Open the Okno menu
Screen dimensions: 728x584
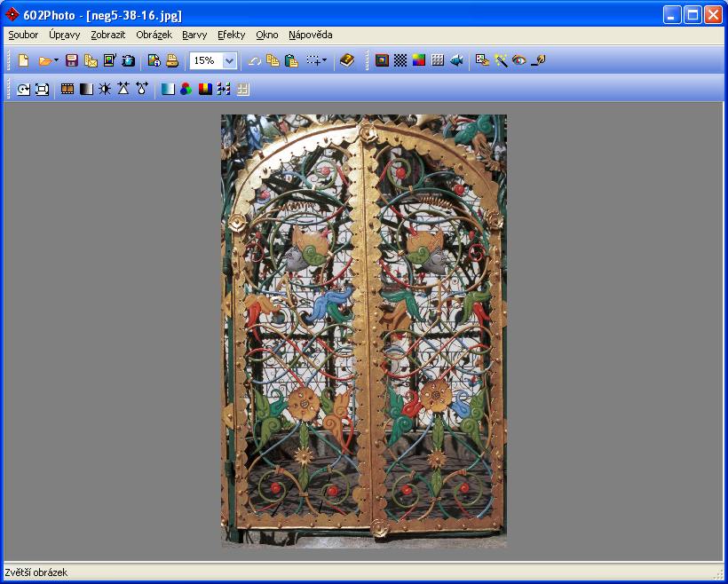267,35
